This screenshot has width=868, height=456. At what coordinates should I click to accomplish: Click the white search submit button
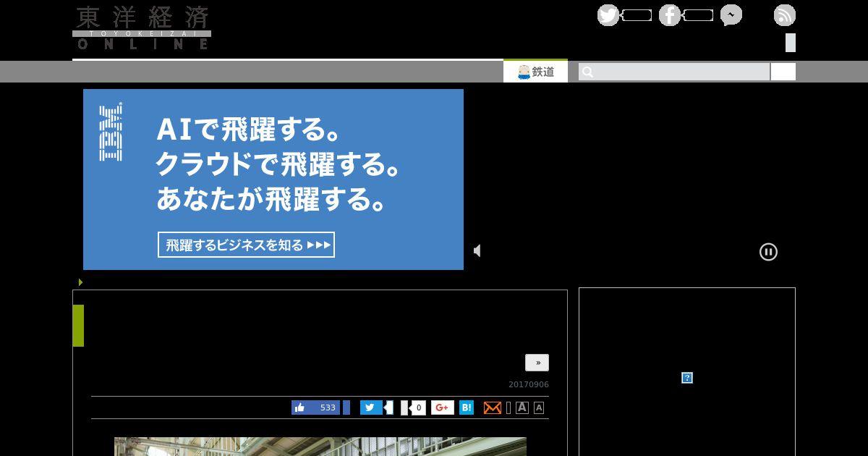pyautogui.click(x=783, y=72)
